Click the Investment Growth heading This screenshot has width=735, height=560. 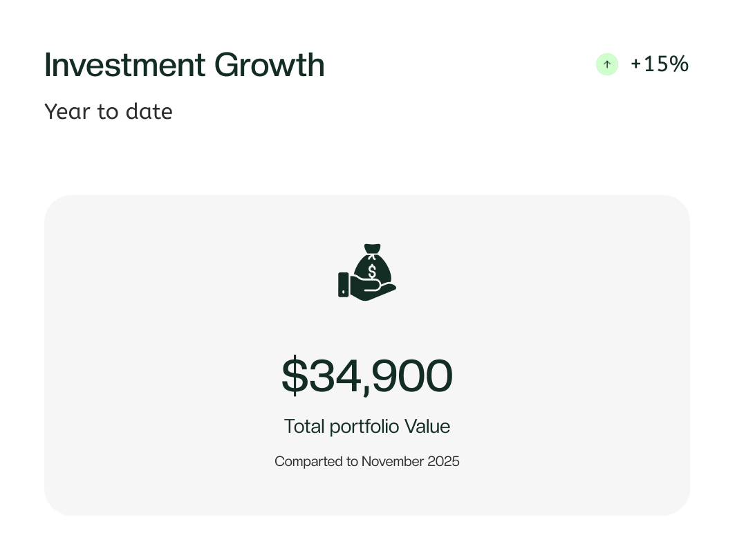click(x=184, y=65)
